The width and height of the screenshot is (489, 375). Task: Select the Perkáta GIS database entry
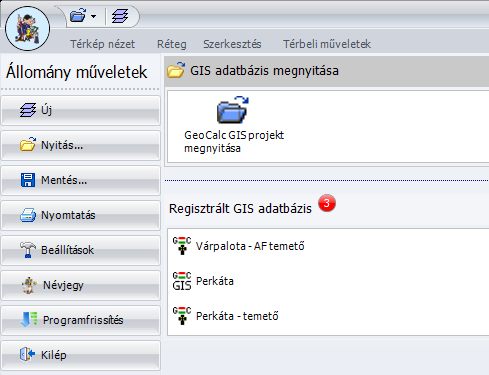pos(203,281)
